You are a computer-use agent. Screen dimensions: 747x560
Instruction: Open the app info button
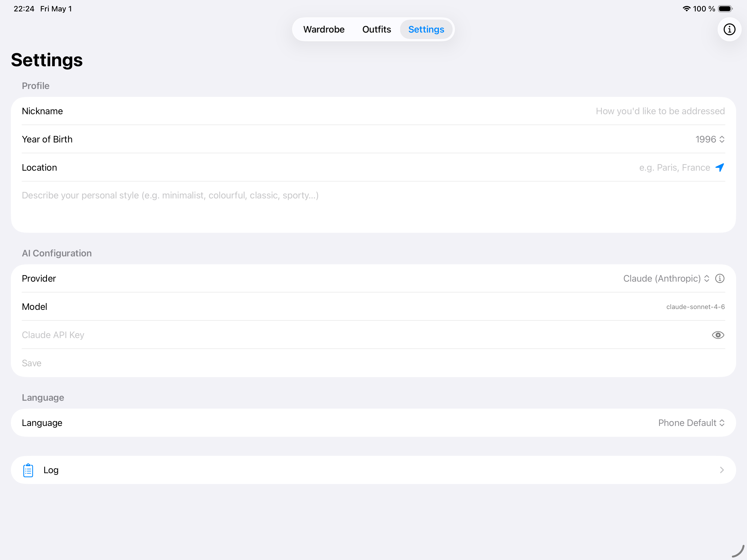(729, 29)
